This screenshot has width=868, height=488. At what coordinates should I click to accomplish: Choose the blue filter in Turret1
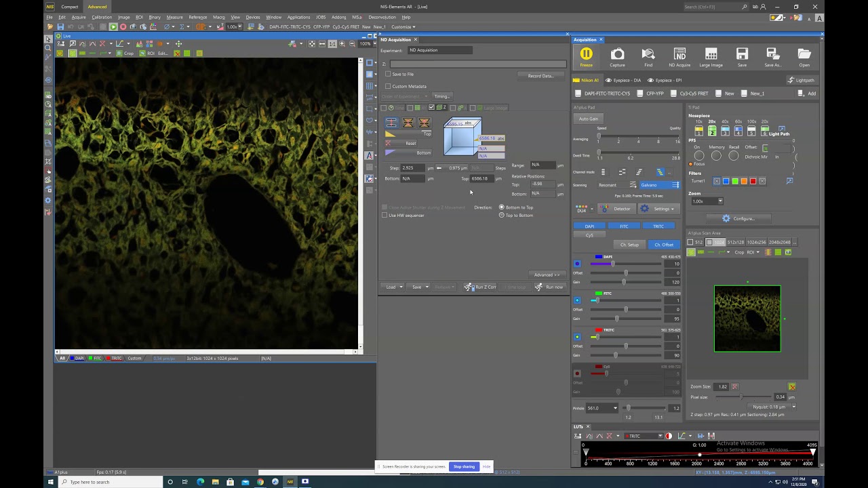tap(726, 181)
